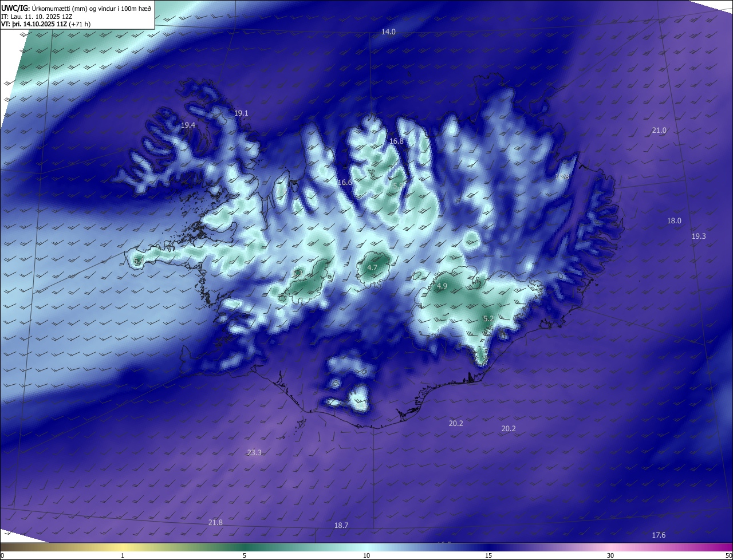The image size is (733, 560).
Task: Click the 19.4 value over Westfjords
Action: coord(188,125)
